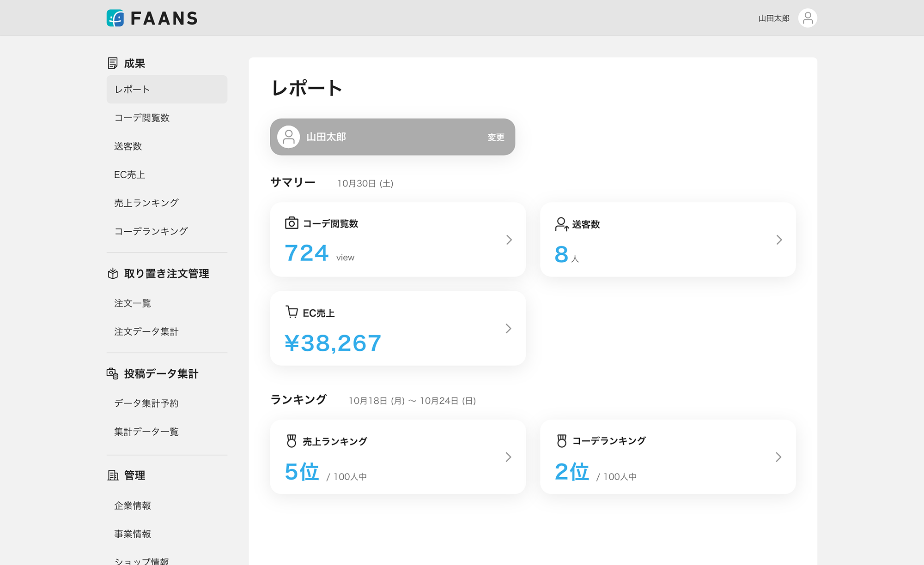The image size is (924, 565).
Task: Click the document icon beside 成果 heading
Action: 112,62
